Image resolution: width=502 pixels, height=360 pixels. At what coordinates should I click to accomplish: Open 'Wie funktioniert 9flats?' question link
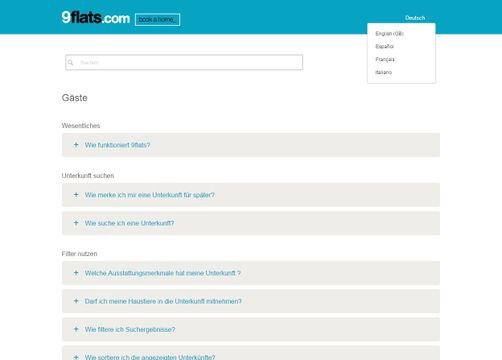117,145
